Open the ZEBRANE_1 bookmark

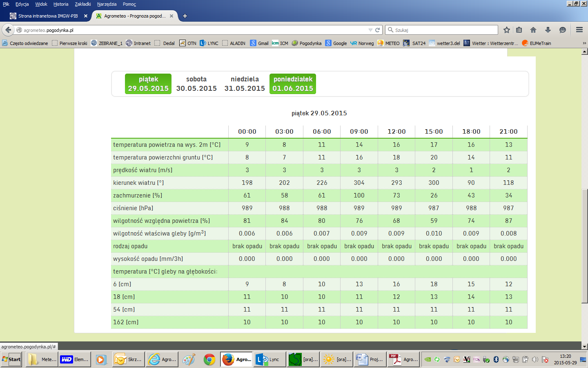pyautogui.click(x=107, y=43)
